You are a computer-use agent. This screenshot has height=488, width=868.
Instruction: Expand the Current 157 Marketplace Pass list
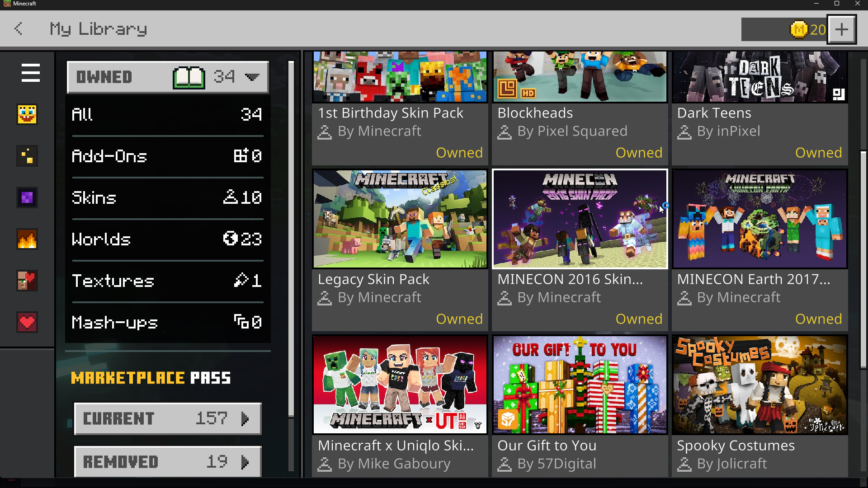pyautogui.click(x=168, y=418)
